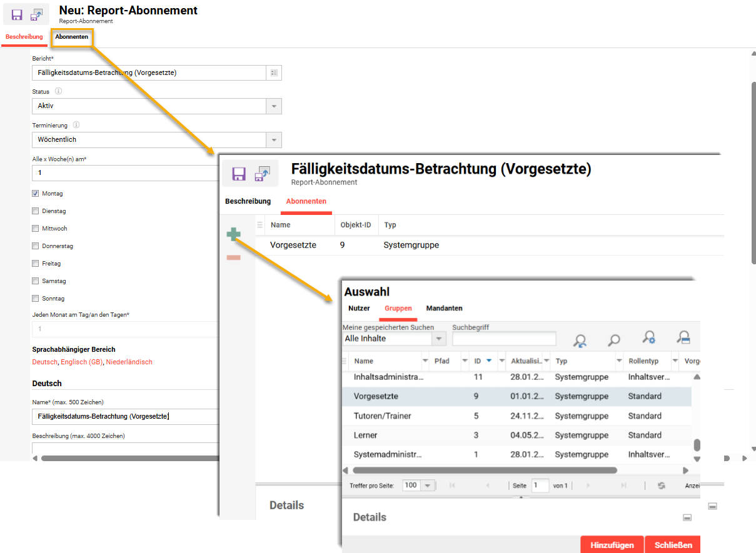Add a subscriber via the green plus icon
The height and width of the screenshot is (553, 756).
click(234, 234)
